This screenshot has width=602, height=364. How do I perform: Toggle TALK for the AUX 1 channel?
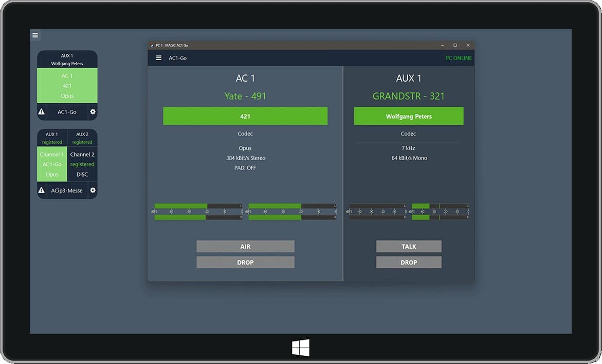[409, 246]
